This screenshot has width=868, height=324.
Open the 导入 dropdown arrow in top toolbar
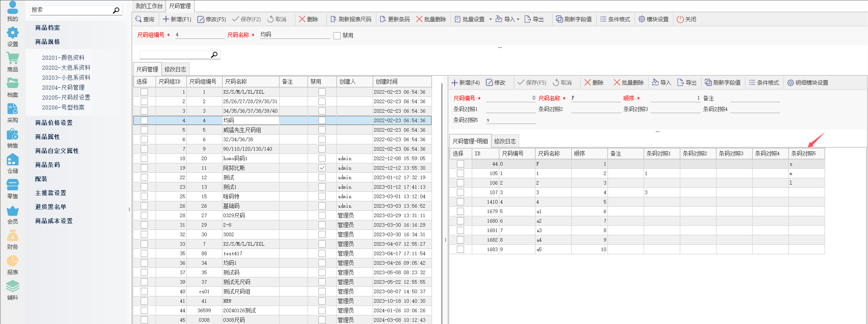coord(518,19)
